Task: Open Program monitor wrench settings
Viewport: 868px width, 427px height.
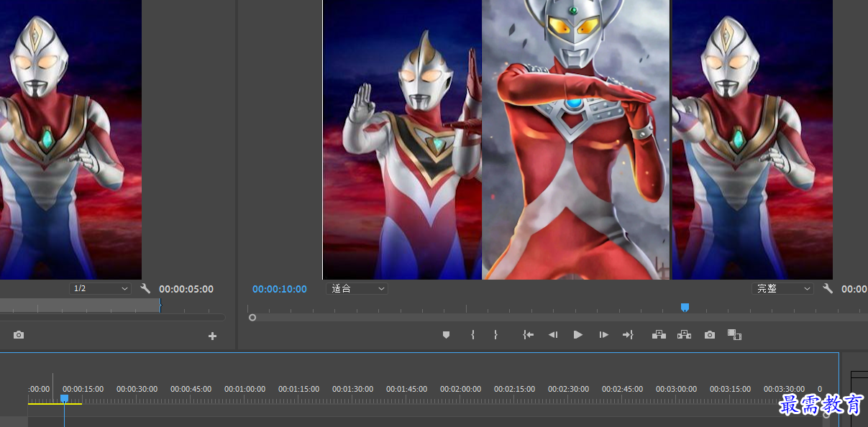Action: [x=828, y=289]
